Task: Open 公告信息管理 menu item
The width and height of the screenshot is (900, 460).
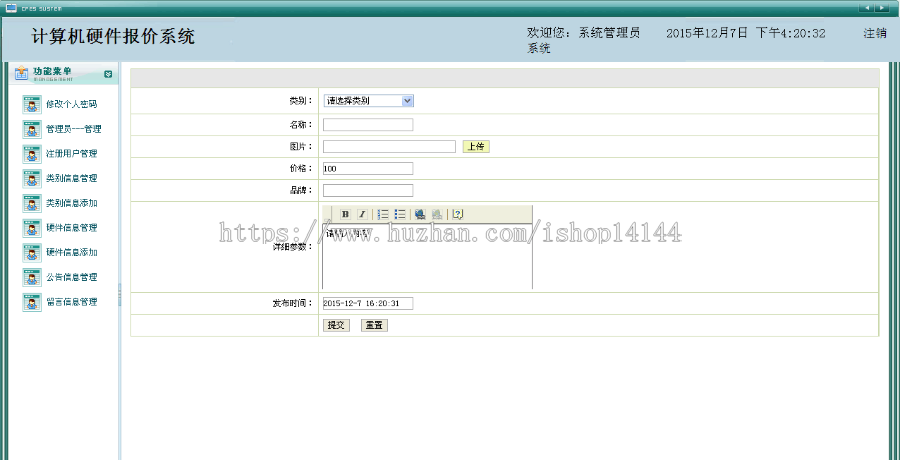Action: pyautogui.click(x=72, y=277)
